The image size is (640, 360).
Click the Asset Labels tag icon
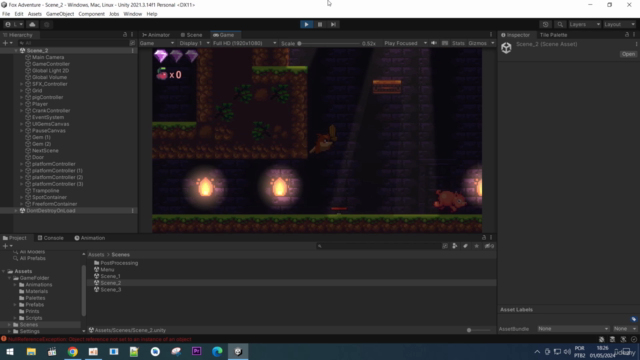pos(633,319)
